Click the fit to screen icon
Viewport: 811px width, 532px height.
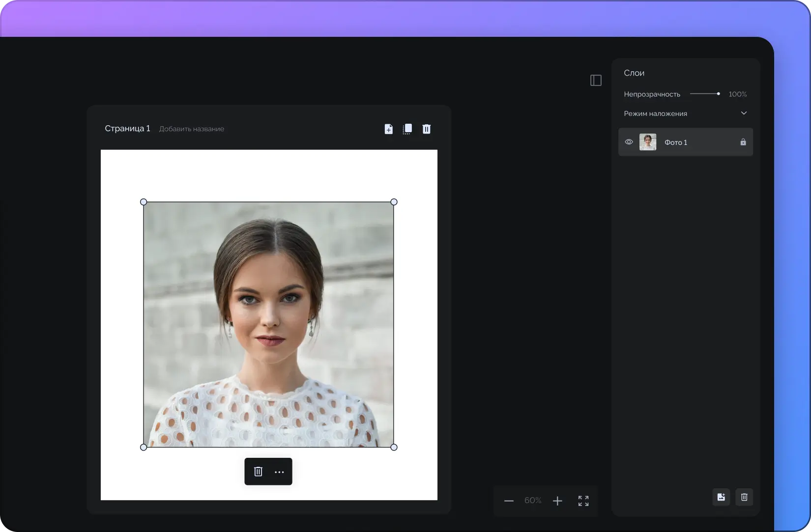pos(583,501)
